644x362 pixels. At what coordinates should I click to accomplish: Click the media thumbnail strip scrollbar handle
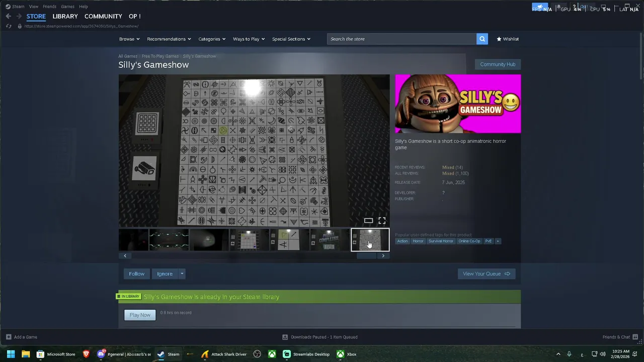pos(366,255)
